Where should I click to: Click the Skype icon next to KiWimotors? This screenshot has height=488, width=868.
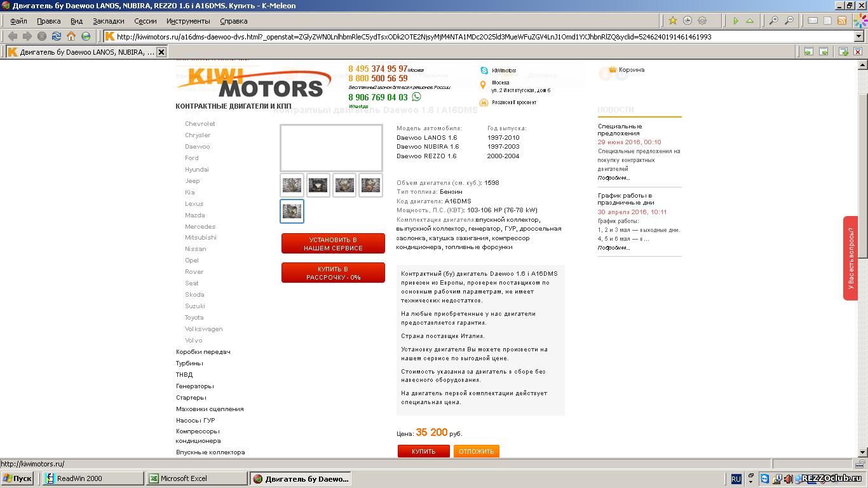(x=484, y=71)
